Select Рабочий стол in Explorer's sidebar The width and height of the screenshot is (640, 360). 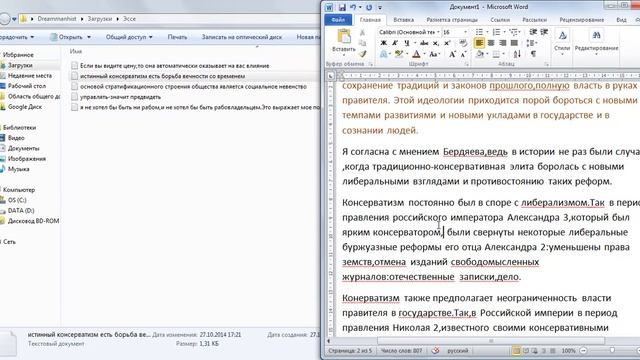point(27,86)
